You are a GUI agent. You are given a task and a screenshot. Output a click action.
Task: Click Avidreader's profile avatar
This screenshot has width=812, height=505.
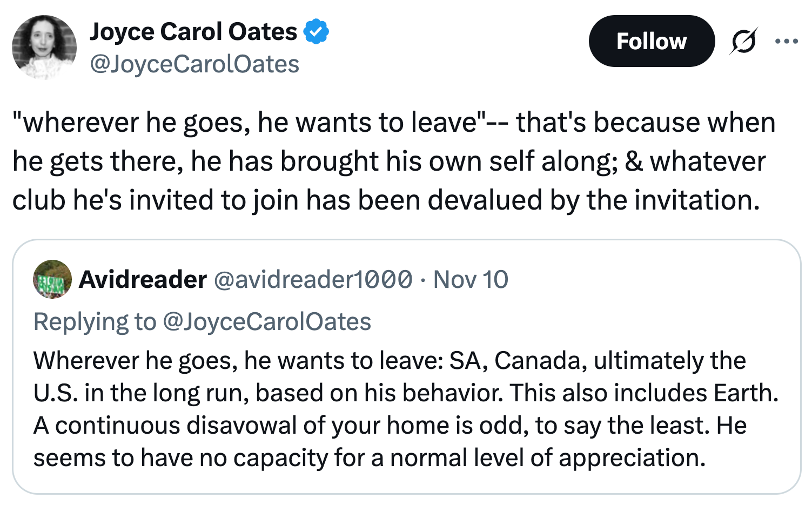(x=51, y=279)
